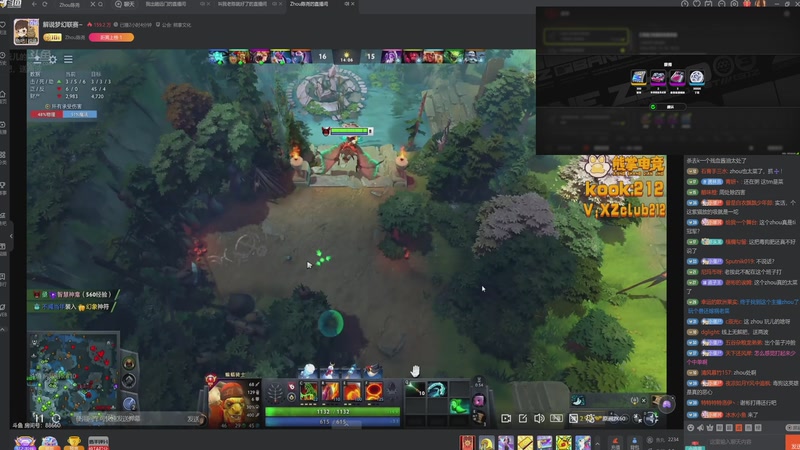Click the gold bar gift icon

(x=525, y=442)
